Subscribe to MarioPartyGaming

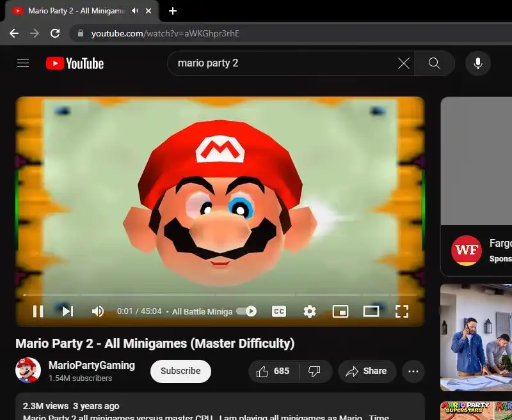tap(180, 371)
